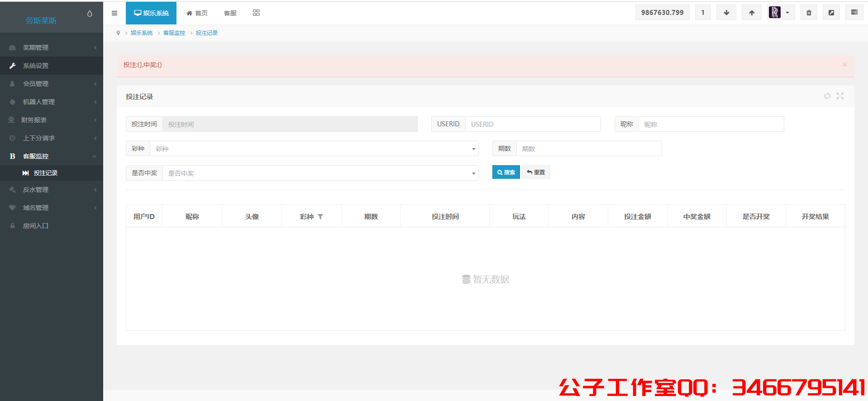The image size is (868, 401).
Task: Click the 投注时间 date input field
Action: (x=290, y=124)
